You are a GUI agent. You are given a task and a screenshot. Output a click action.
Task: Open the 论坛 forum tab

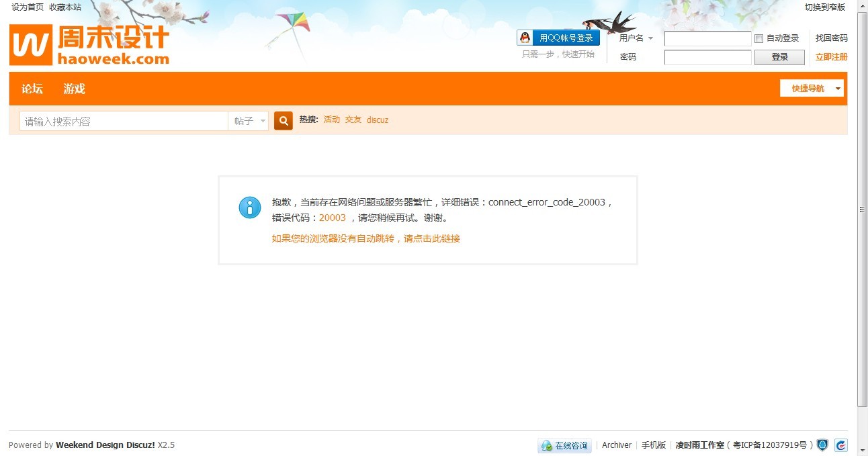[32, 89]
